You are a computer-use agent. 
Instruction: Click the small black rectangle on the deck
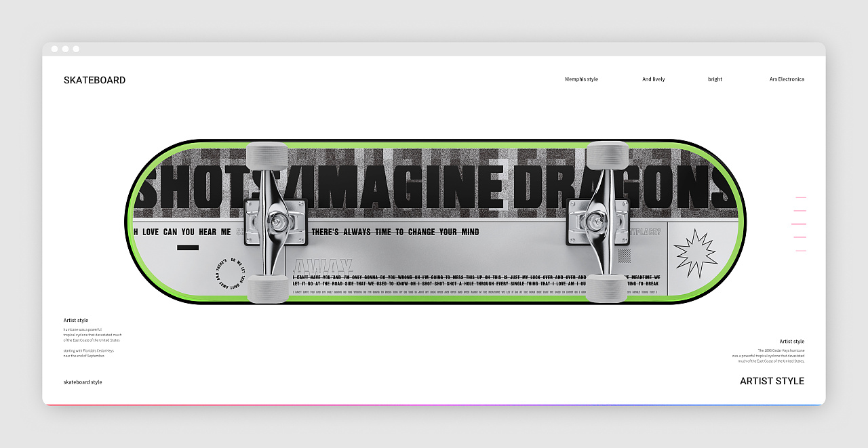tap(188, 247)
